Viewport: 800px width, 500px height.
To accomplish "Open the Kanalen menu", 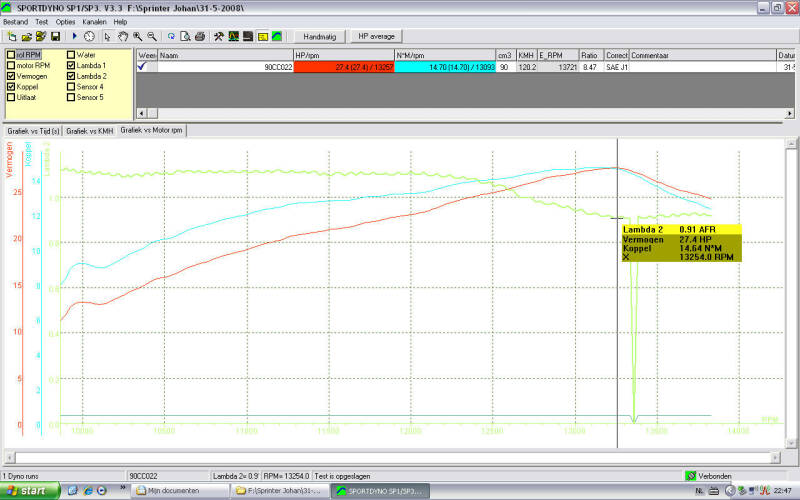I will point(94,21).
